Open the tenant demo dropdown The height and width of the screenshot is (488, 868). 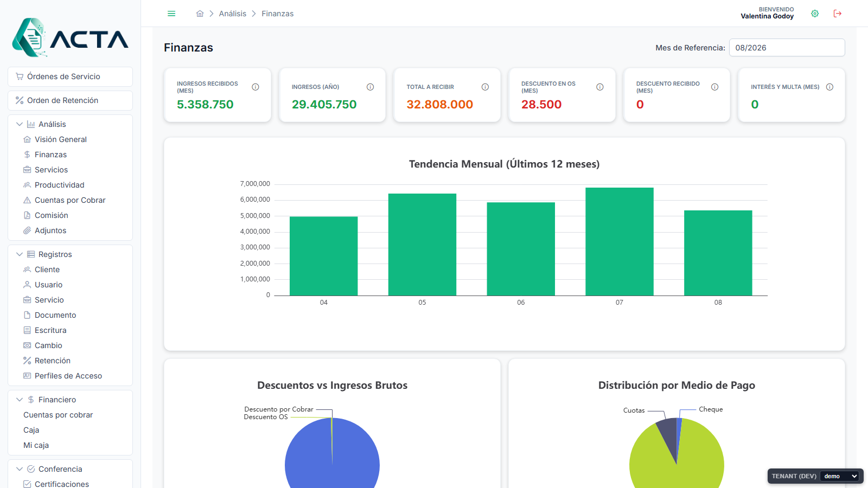tap(841, 476)
